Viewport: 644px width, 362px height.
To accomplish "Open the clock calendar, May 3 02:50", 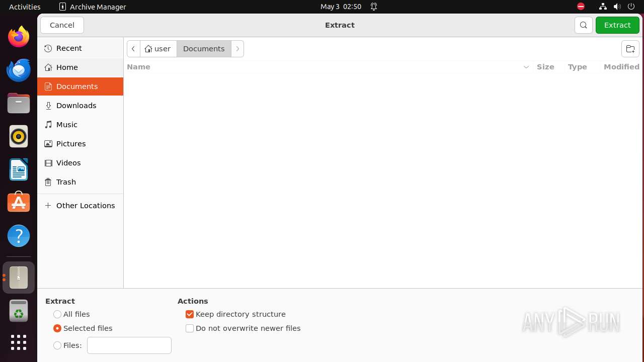I will 341,7.
